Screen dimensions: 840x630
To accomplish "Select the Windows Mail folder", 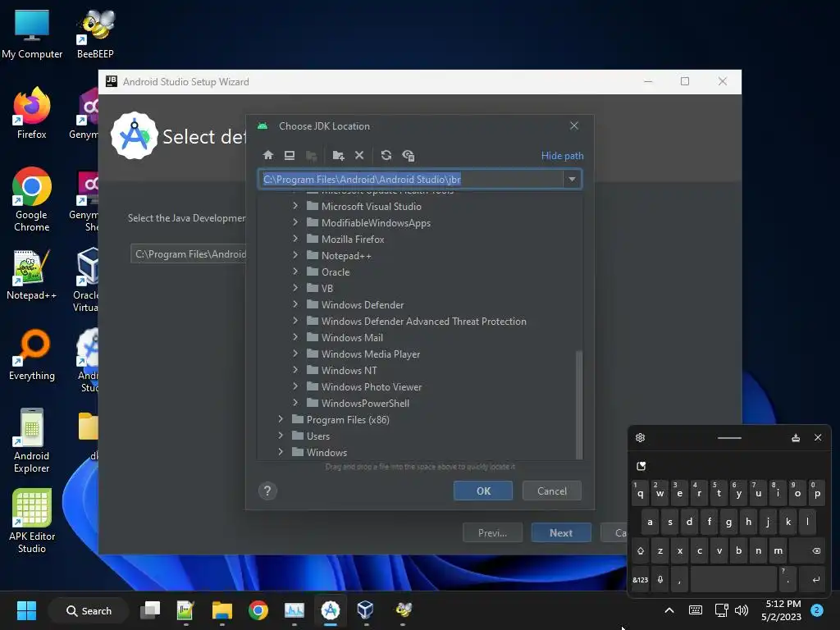I will point(352,337).
